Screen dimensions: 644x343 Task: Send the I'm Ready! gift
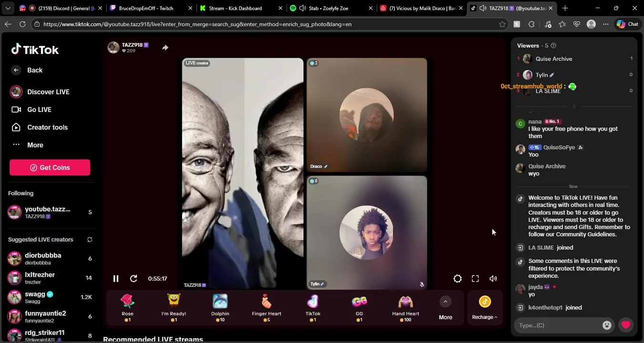174,308
